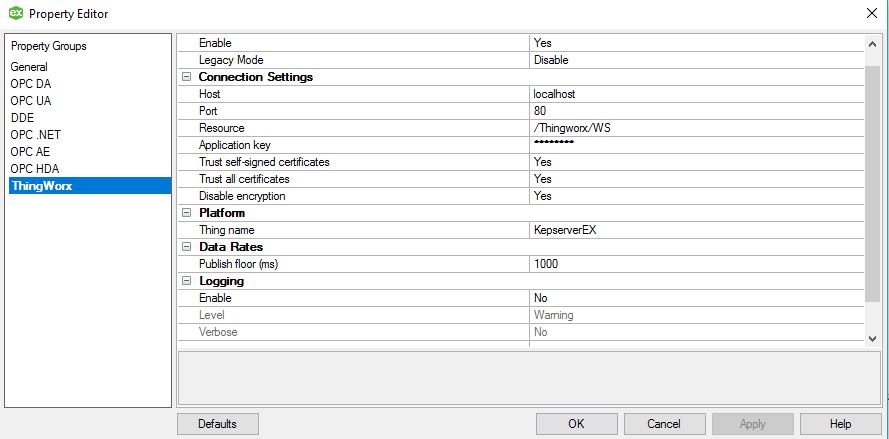Open the OPC HDA property group
Viewport: 889px width, 439px height.
(x=35, y=169)
